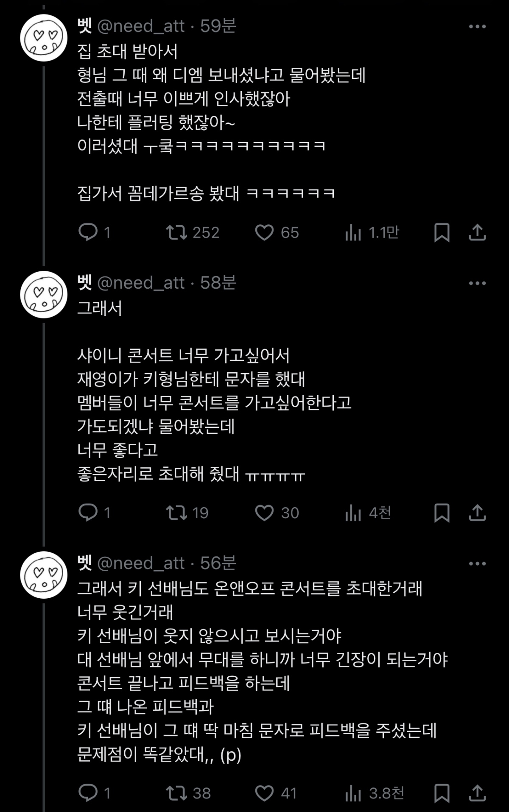This screenshot has width=509, height=812.
Task: Retweet the post with 19 retweets
Action: tap(176, 513)
